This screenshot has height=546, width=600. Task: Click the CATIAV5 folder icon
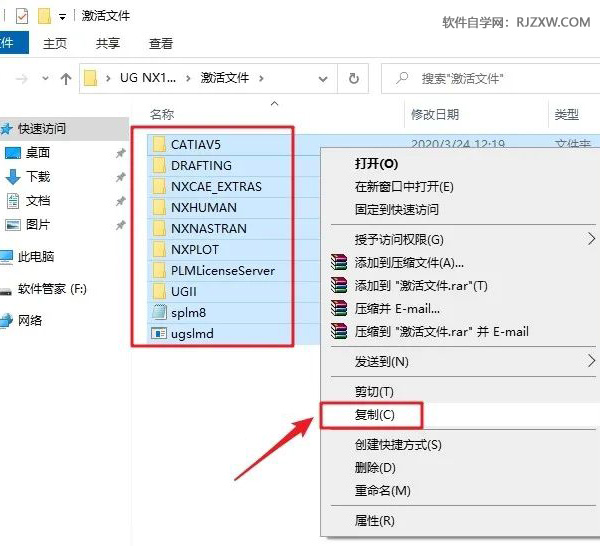159,145
